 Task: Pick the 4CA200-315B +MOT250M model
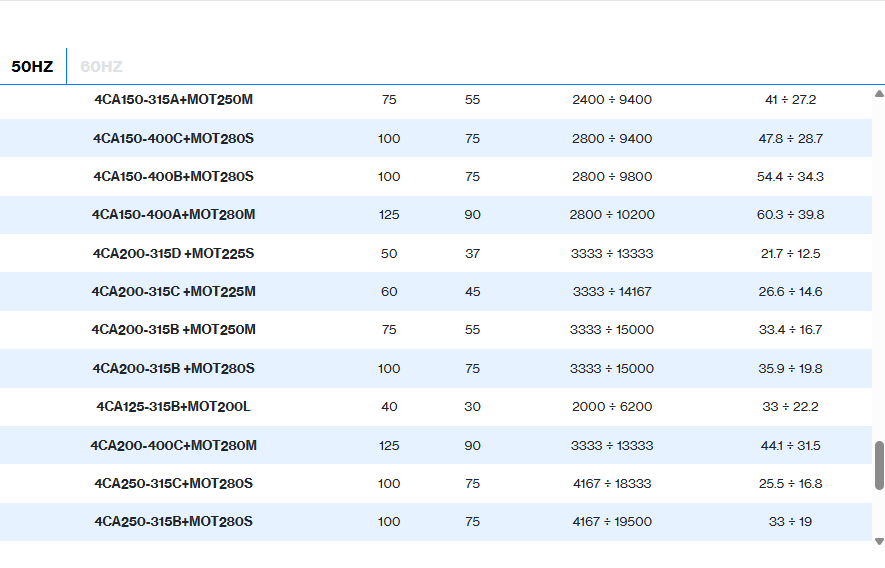coord(173,330)
